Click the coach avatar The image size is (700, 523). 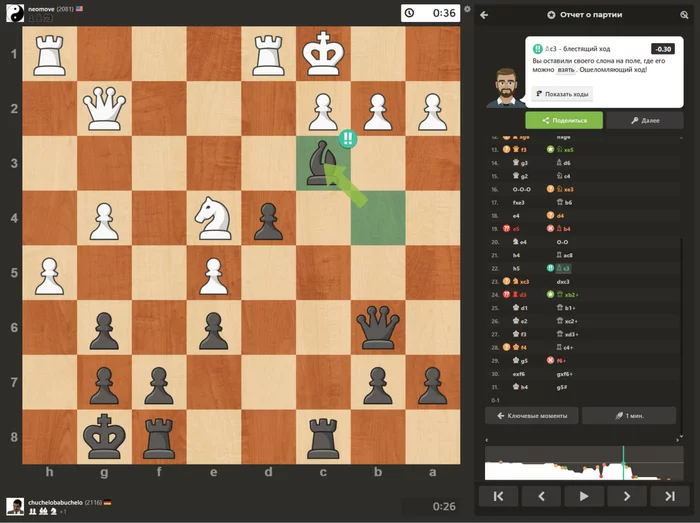click(506, 87)
